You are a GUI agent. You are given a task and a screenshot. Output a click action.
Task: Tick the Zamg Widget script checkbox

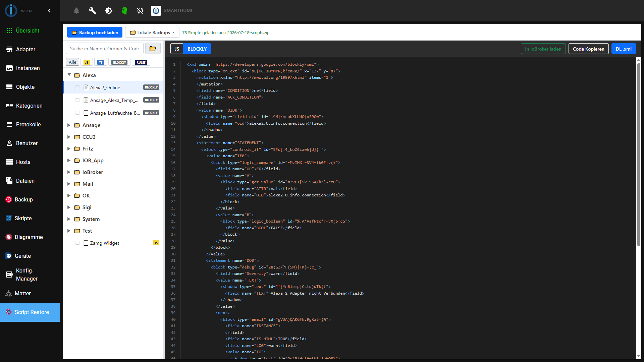77,243
